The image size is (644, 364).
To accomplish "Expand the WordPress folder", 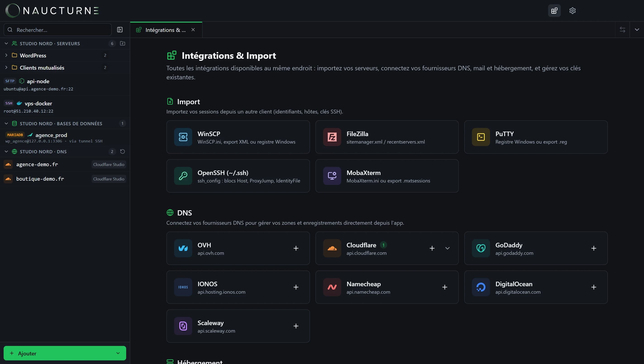I will click(6, 55).
